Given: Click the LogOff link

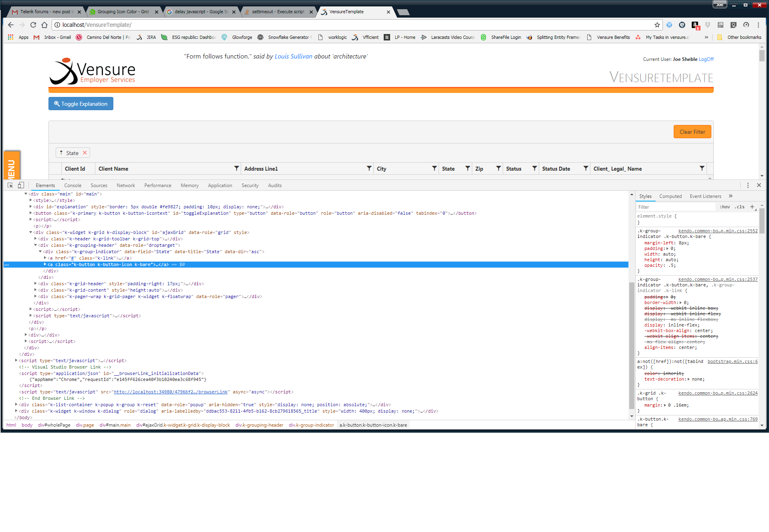Looking at the screenshot, I should click(x=706, y=59).
